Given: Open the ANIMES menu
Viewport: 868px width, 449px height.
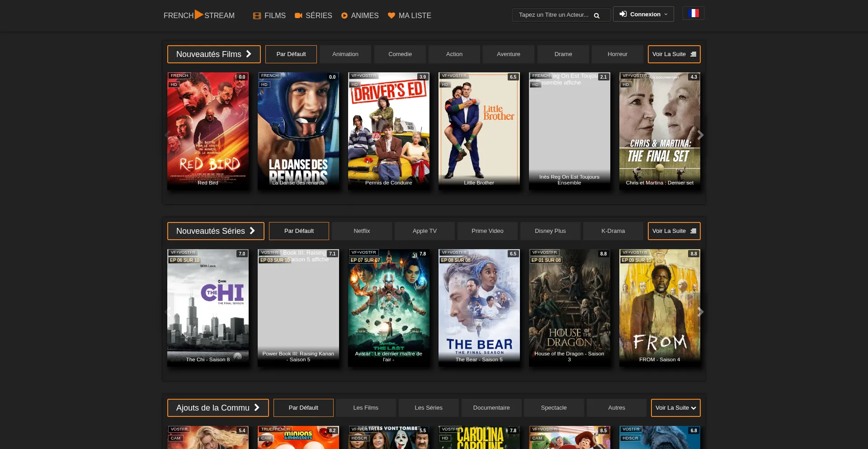Looking at the screenshot, I should pos(360,16).
